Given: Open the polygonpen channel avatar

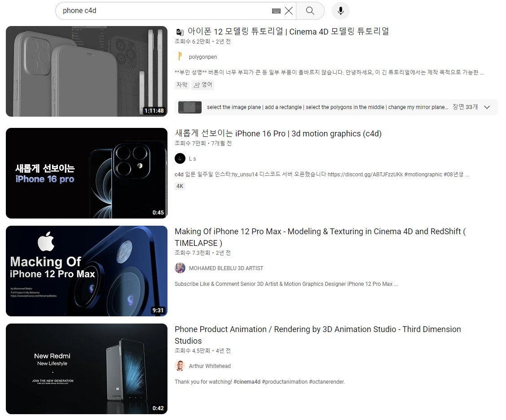Looking at the screenshot, I should 180,57.
